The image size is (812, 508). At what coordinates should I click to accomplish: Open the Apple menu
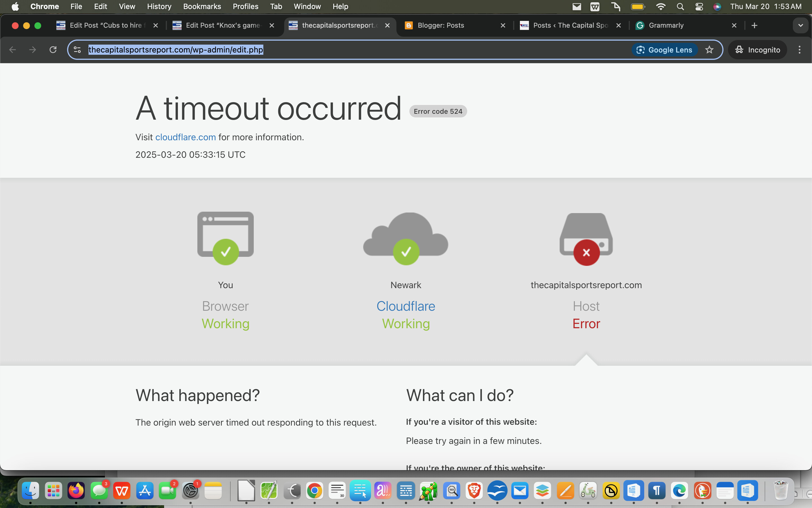pyautogui.click(x=15, y=6)
